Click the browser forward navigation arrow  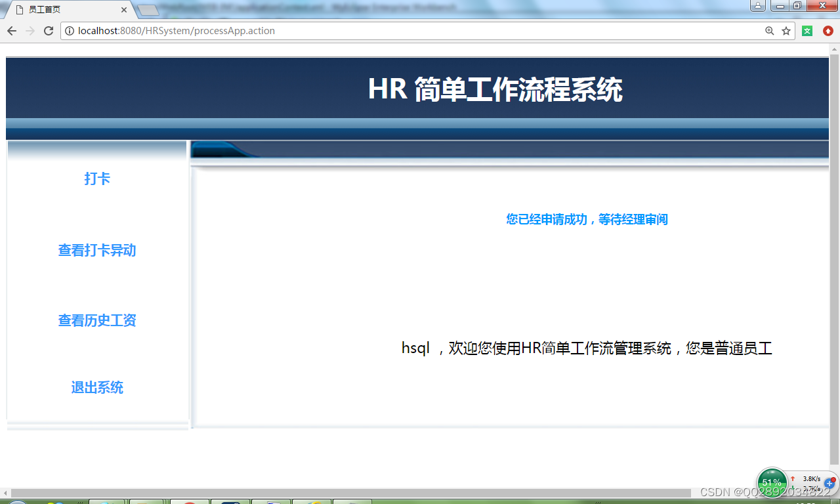(x=30, y=30)
